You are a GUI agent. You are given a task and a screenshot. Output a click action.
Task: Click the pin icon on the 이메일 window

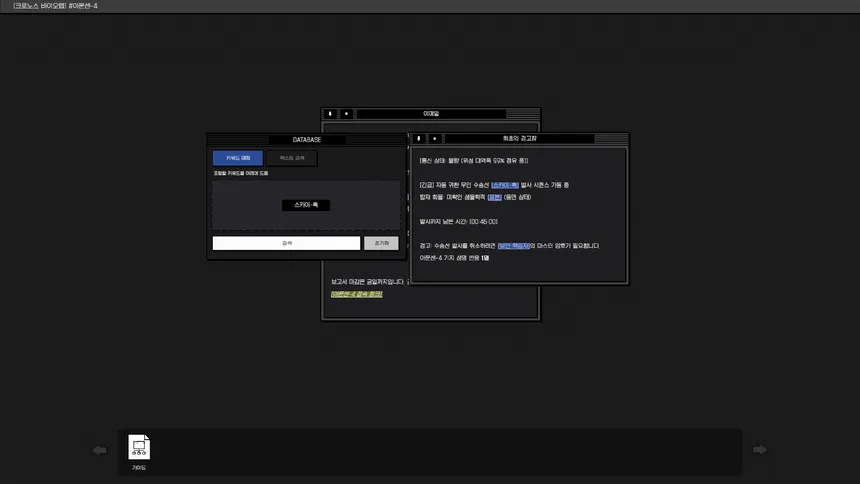[330, 114]
